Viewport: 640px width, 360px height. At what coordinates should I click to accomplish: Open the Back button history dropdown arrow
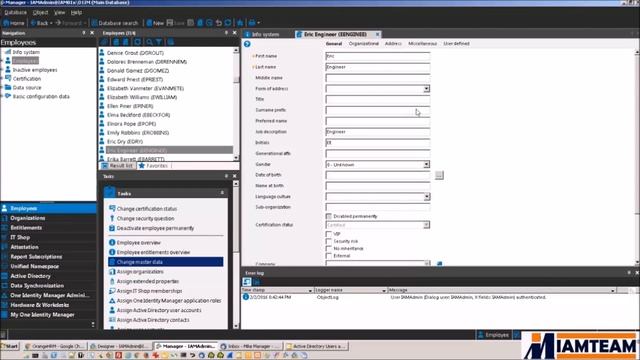(51, 23)
